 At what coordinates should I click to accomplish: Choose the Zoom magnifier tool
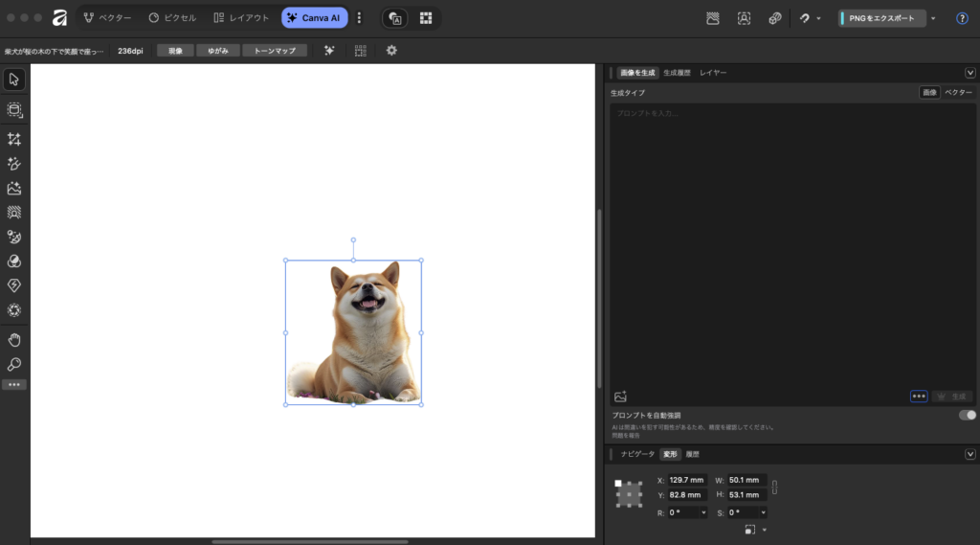point(14,365)
